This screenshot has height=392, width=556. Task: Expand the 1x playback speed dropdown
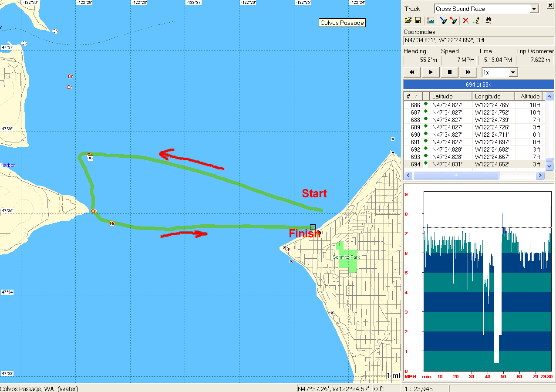(513, 72)
